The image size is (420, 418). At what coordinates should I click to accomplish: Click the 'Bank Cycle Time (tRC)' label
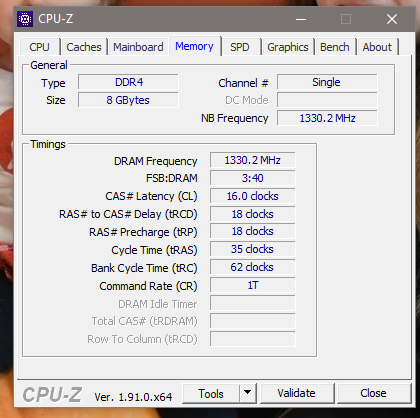[144, 268]
